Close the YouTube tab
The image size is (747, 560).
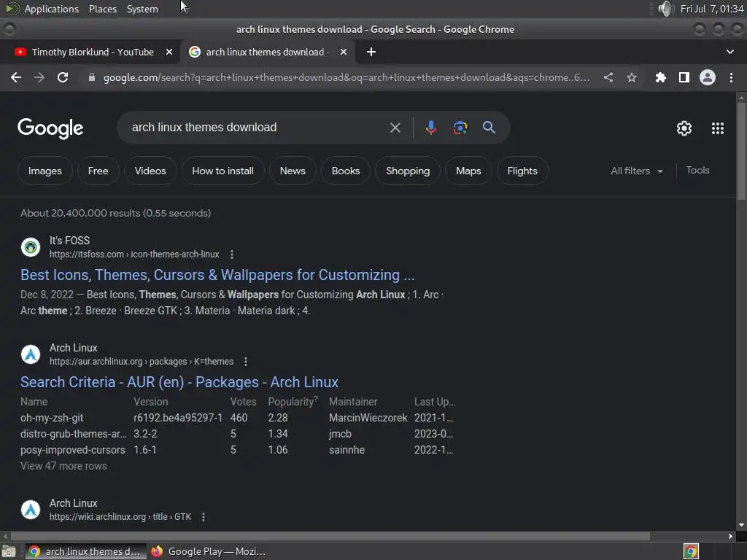coord(169,52)
